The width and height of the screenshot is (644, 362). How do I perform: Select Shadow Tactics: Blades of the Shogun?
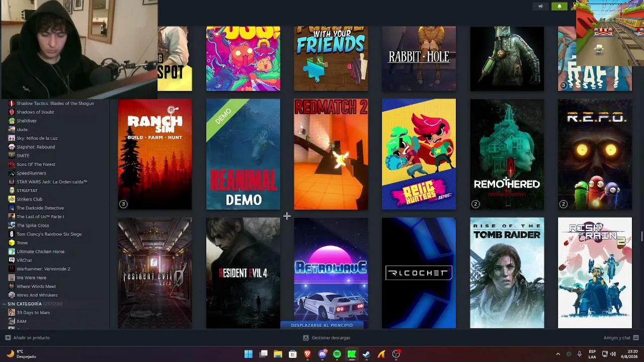coord(55,104)
